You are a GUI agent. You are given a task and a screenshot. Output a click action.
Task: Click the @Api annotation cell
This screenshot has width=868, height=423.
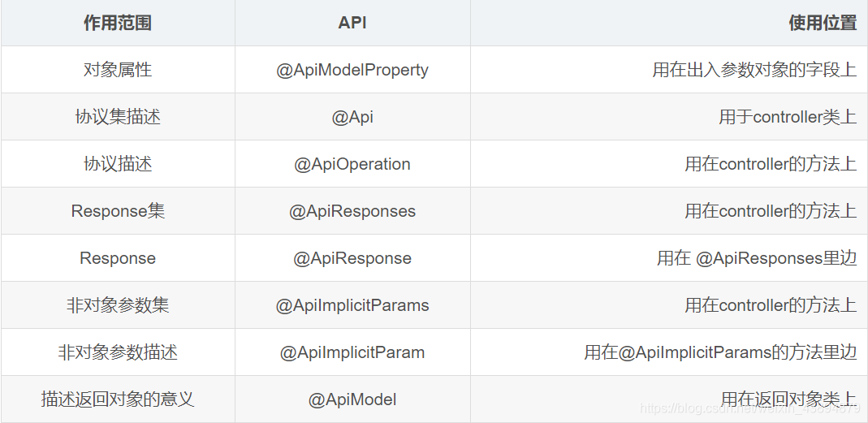[352, 117]
